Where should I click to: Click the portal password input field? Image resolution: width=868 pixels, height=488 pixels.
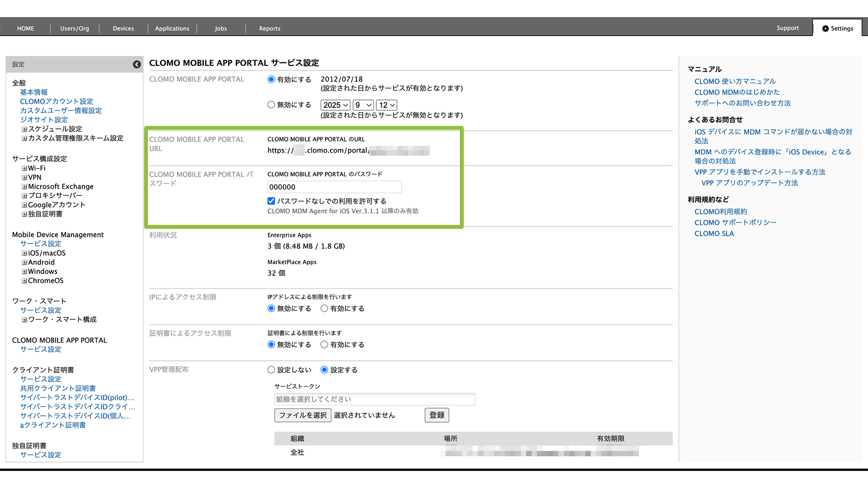tap(334, 187)
